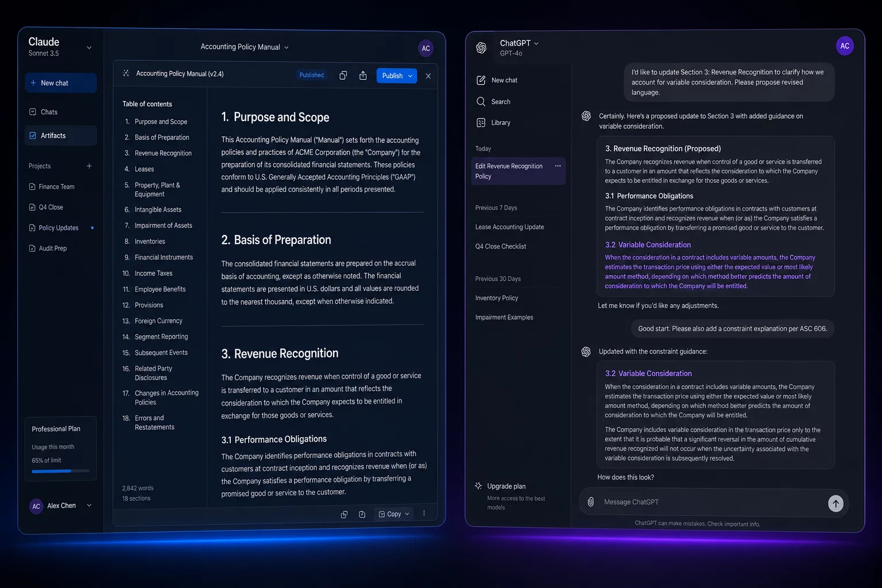882x588 pixels.
Task: Open the Impairment Examples chat
Action: [x=504, y=318]
